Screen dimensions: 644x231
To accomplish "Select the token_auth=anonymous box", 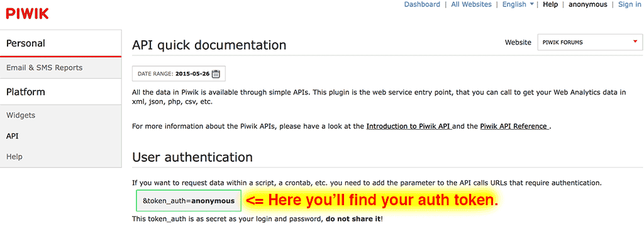I will coord(189,201).
